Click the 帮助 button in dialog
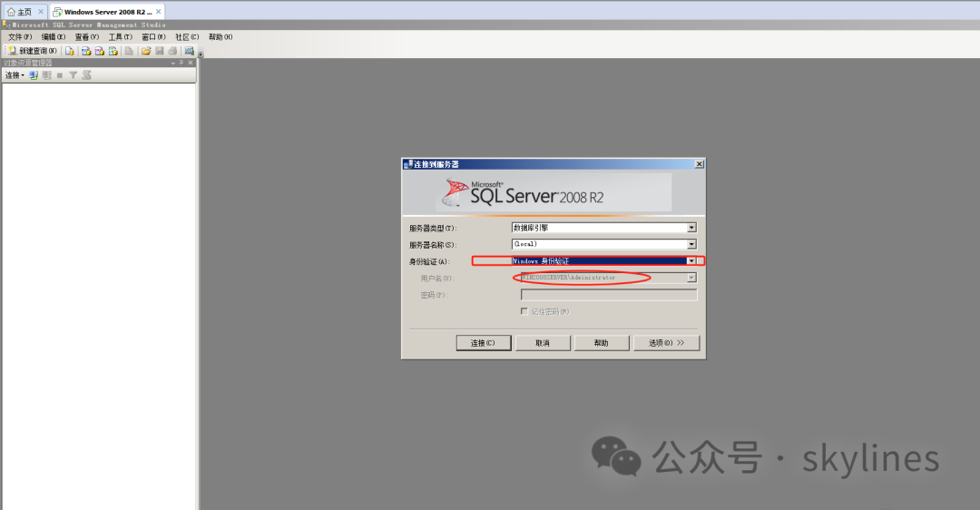This screenshot has width=980, height=510. [602, 343]
